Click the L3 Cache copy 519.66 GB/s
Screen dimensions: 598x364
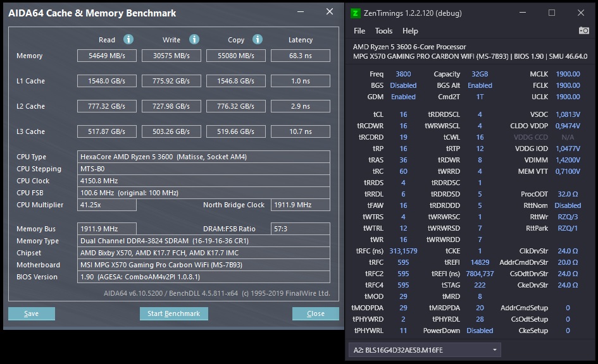tap(235, 131)
